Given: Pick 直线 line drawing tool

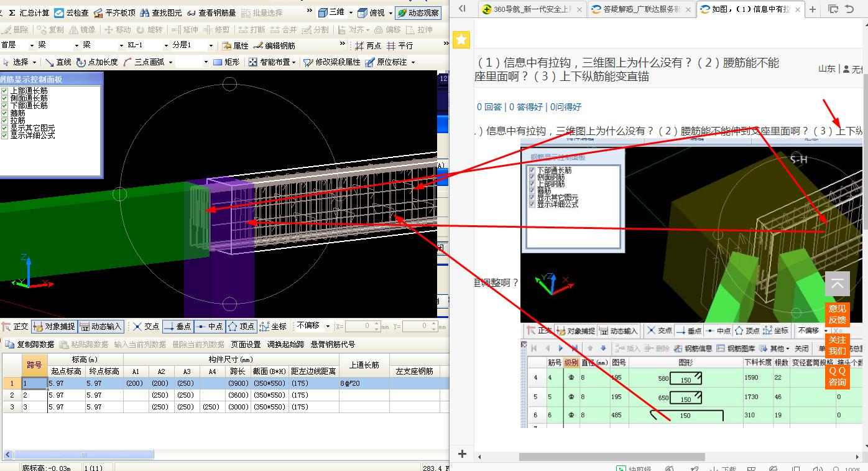Looking at the screenshot, I should point(58,62).
